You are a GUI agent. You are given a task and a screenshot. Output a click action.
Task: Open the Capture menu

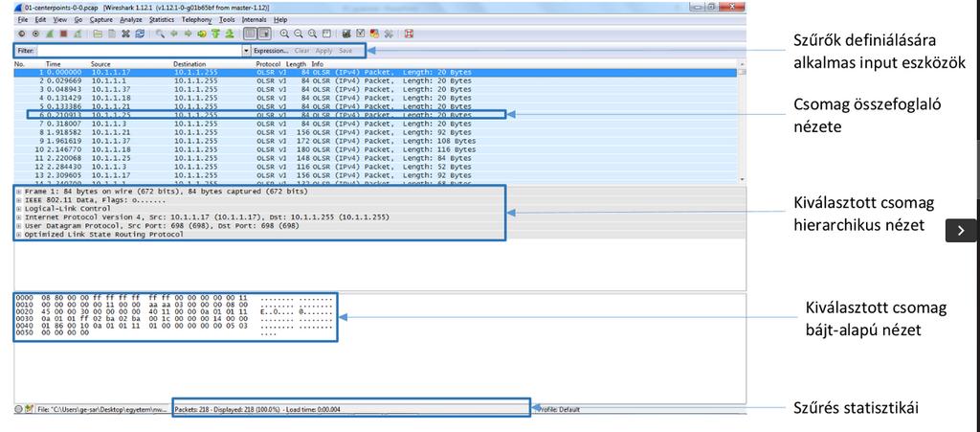(101, 20)
